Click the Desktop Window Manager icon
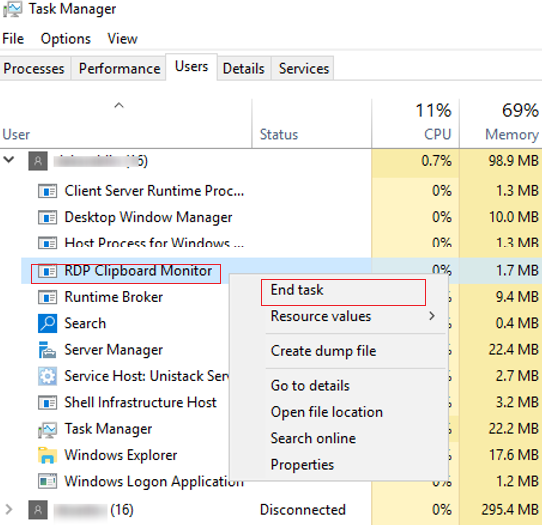Viewport: 542px width, 525px height. tap(47, 217)
